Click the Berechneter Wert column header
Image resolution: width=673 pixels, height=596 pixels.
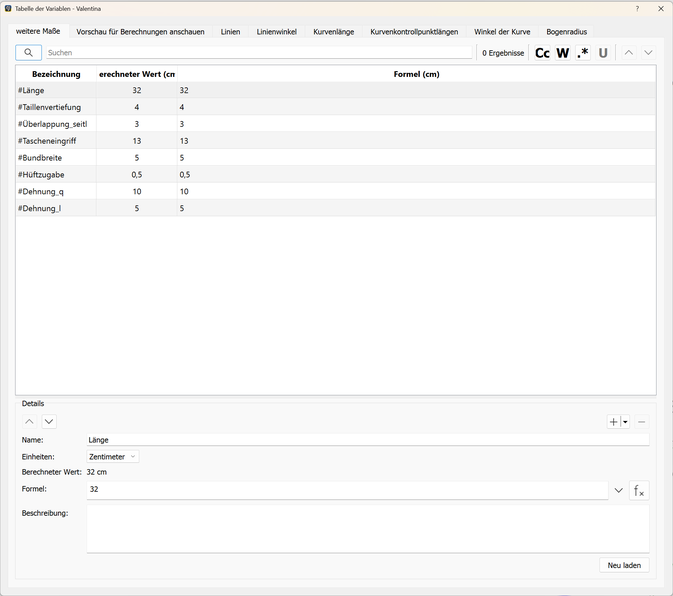[x=136, y=74]
